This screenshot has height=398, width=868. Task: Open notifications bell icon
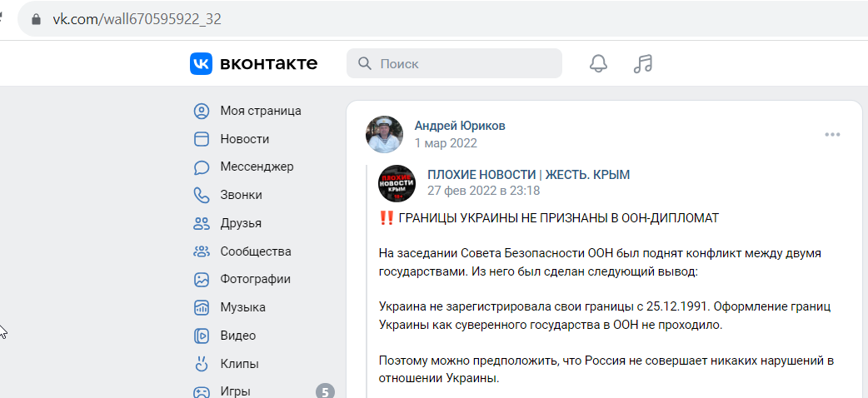598,63
